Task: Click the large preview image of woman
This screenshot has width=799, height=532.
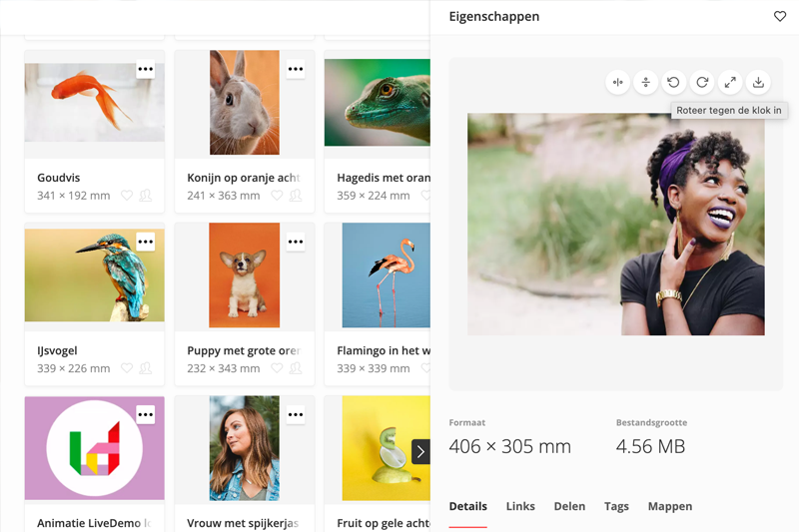Action: 615,224
